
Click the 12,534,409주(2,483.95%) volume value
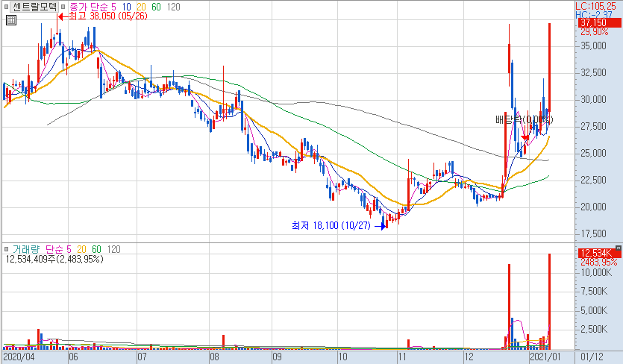(x=54, y=259)
